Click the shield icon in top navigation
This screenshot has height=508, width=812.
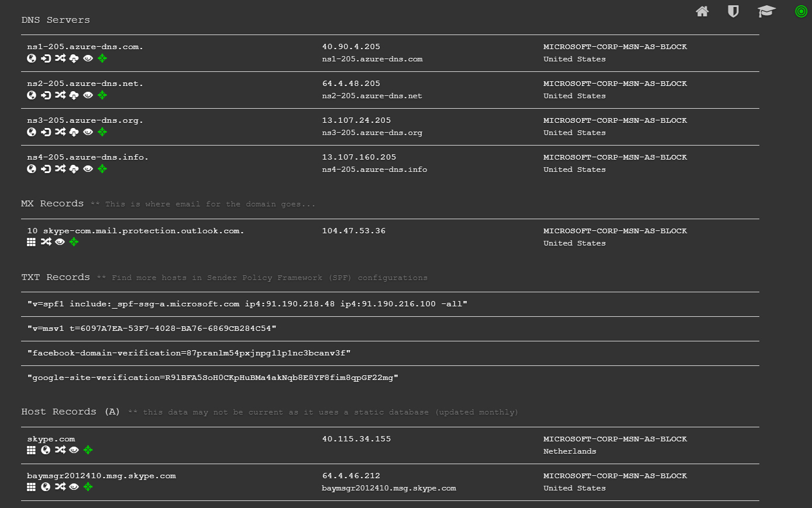pyautogui.click(x=733, y=11)
